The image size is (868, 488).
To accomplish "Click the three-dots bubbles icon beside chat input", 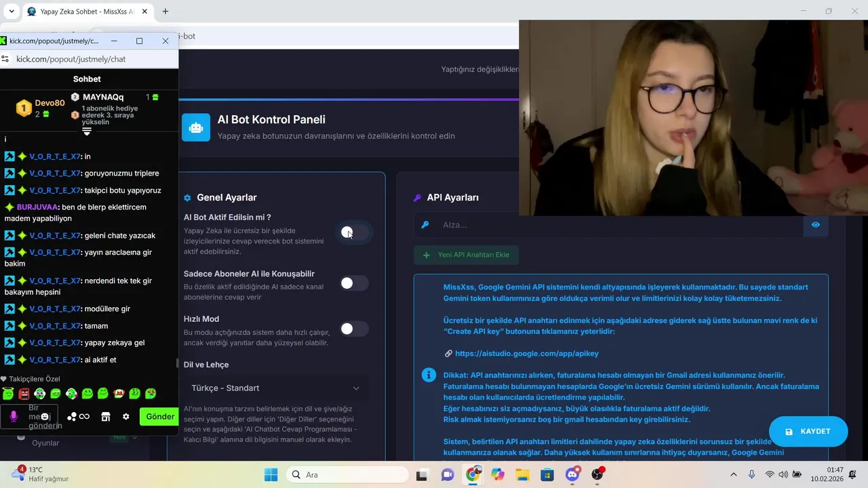I will 71,416.
